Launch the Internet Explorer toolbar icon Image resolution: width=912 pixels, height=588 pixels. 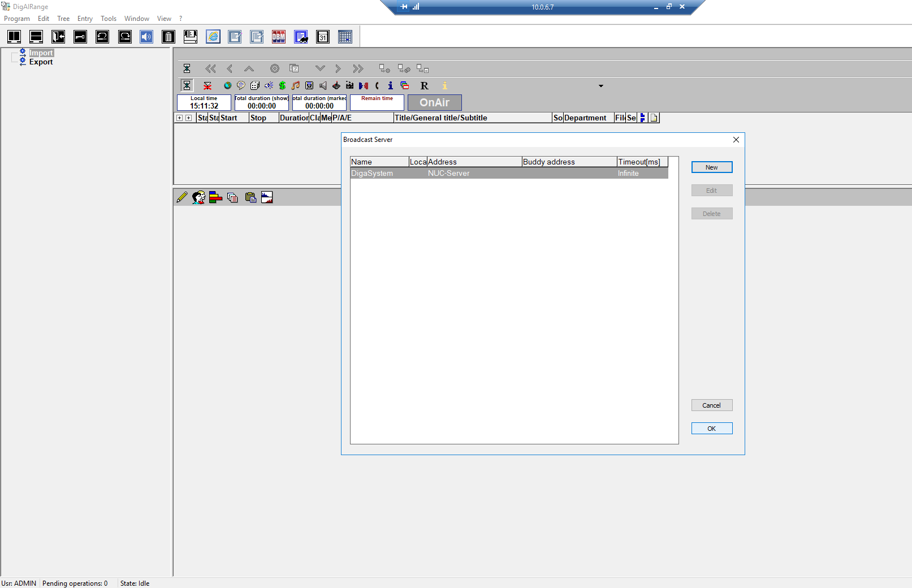tap(213, 37)
